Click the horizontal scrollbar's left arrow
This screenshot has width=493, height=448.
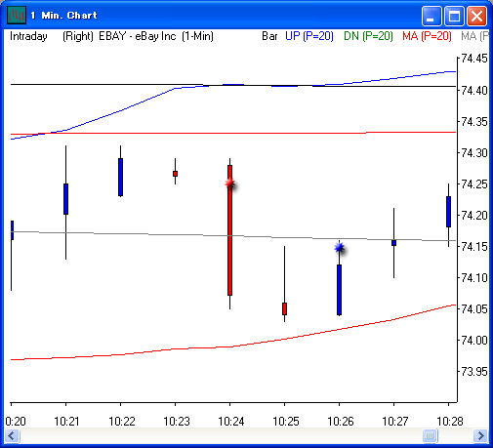(x=12, y=435)
